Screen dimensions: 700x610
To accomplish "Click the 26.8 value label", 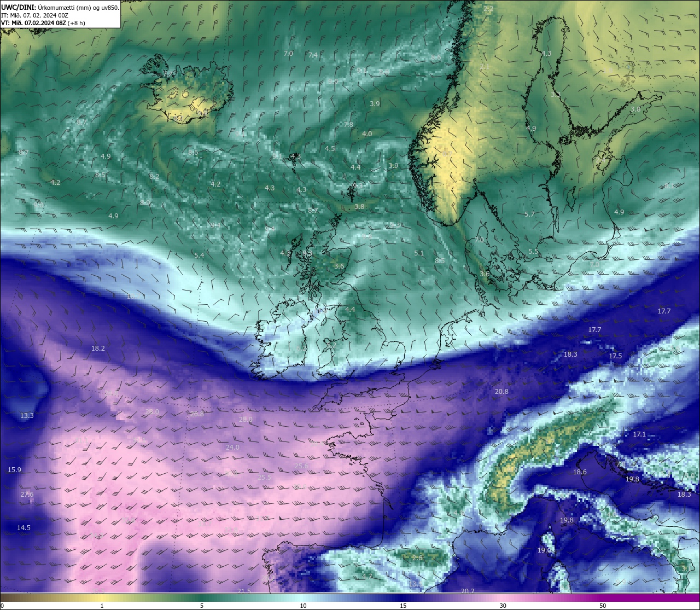I will pos(197,414).
